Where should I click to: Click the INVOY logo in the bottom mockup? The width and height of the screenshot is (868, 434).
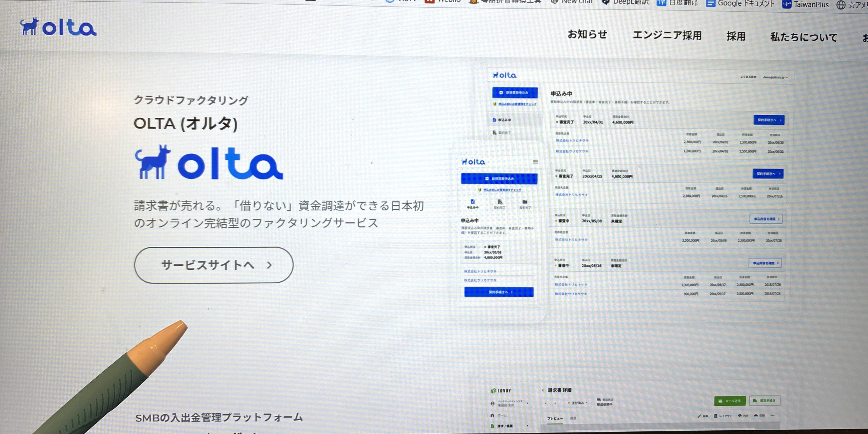pos(501,391)
